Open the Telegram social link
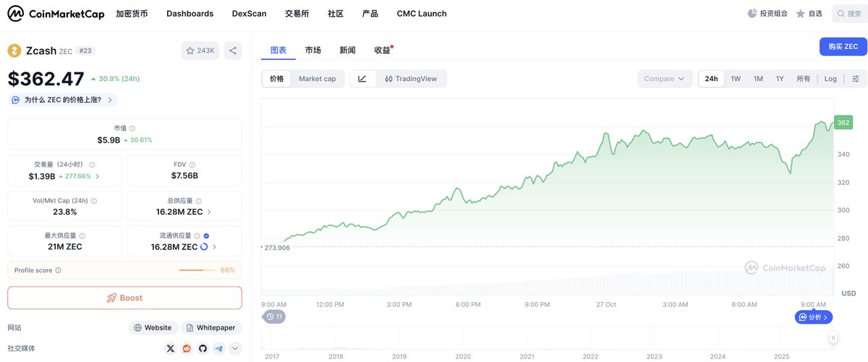 [x=218, y=348]
